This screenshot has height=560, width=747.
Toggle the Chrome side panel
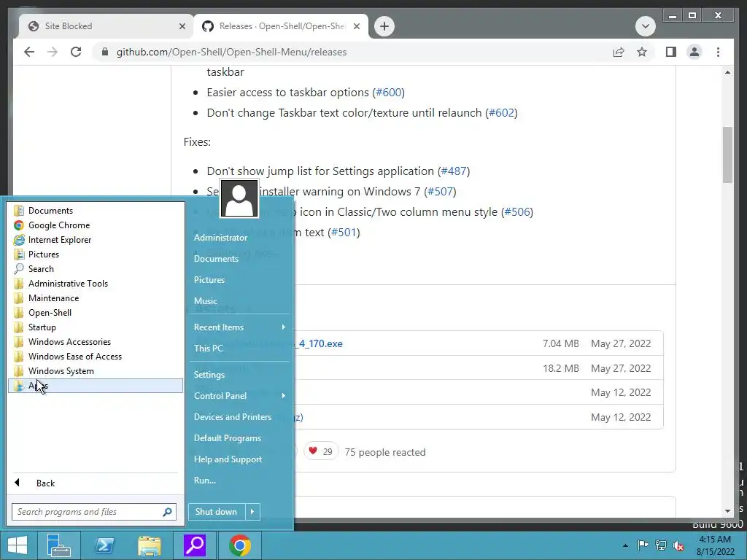pyautogui.click(x=671, y=52)
